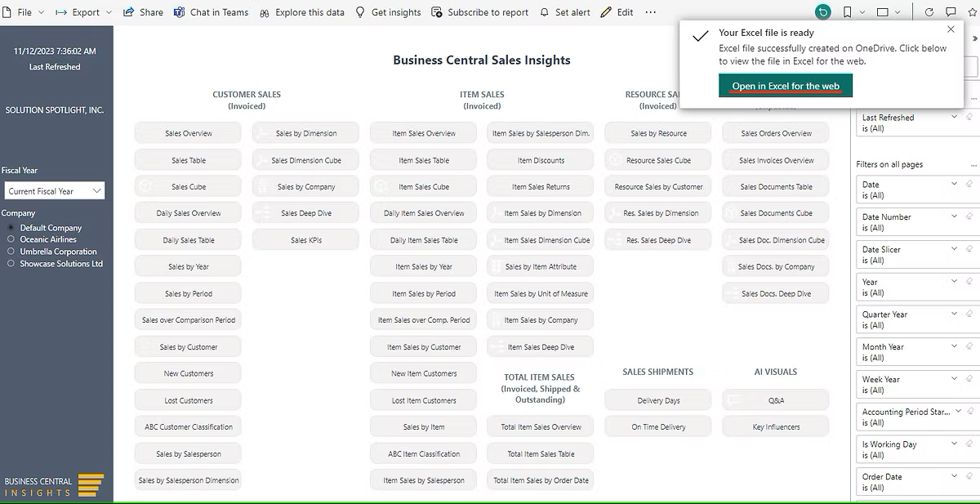
Task: Clear the Last Refreshed filter eraser
Action: [969, 118]
